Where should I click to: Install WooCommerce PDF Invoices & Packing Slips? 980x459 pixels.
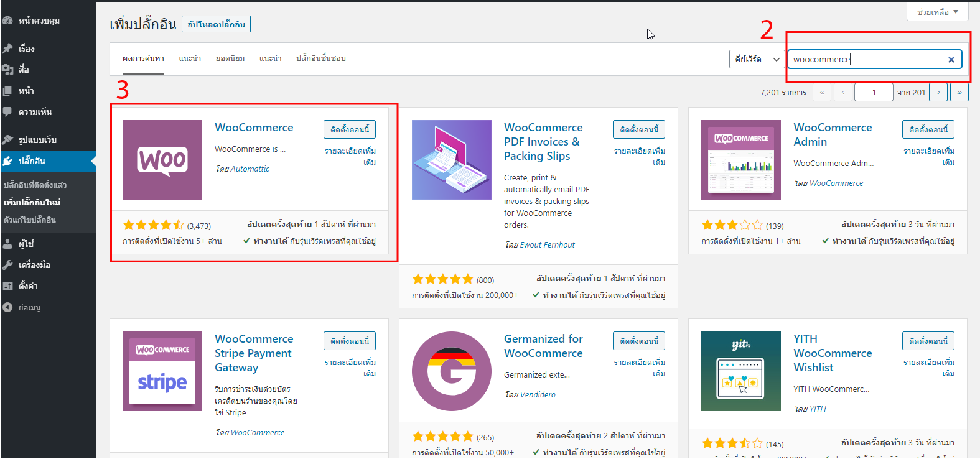point(639,129)
